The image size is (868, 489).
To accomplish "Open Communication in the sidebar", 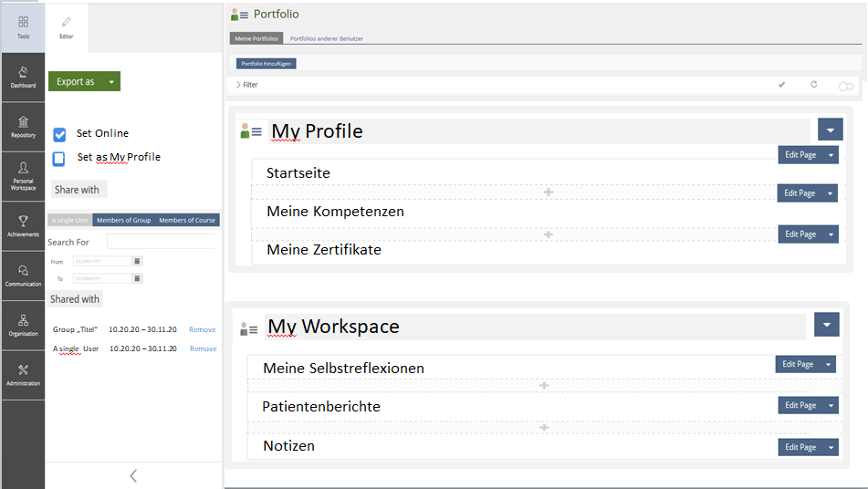I will pos(23,276).
